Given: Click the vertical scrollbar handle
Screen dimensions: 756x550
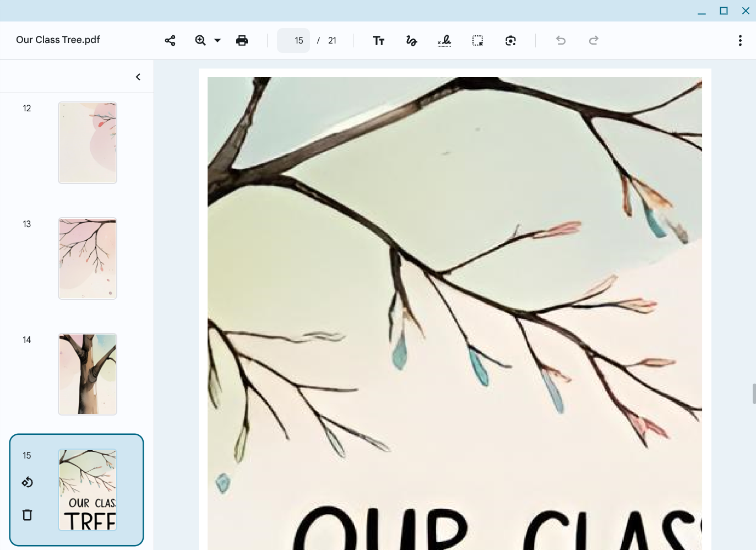Looking at the screenshot, I should click(x=754, y=393).
